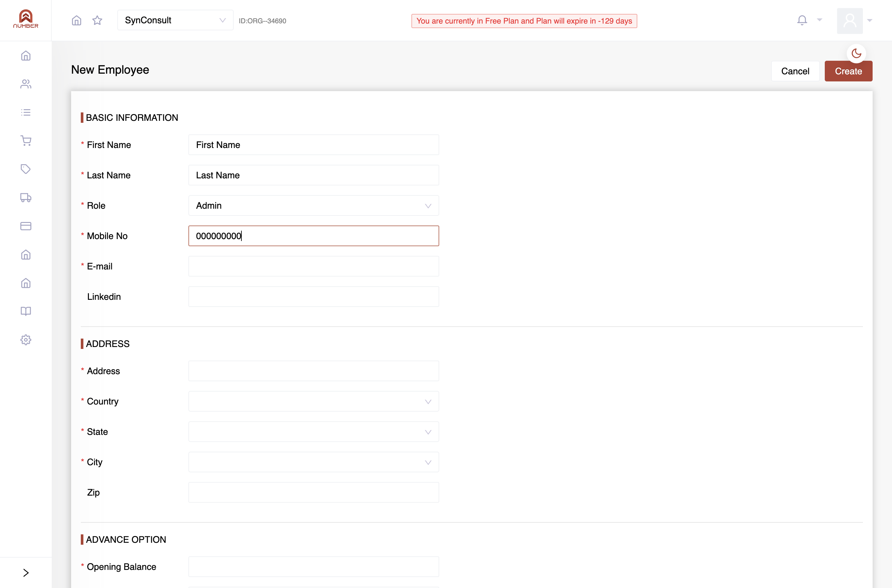Click the Opening Balance input field
The height and width of the screenshot is (588, 892).
pyautogui.click(x=313, y=567)
